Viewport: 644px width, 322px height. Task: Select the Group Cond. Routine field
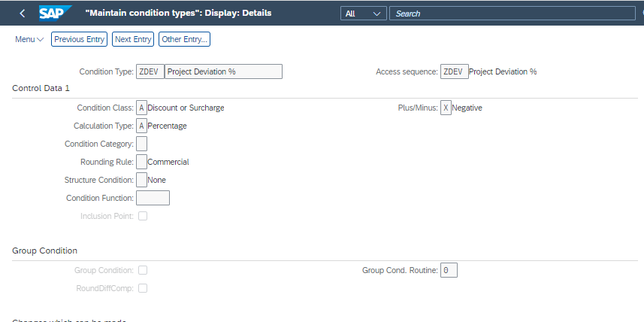(x=449, y=270)
